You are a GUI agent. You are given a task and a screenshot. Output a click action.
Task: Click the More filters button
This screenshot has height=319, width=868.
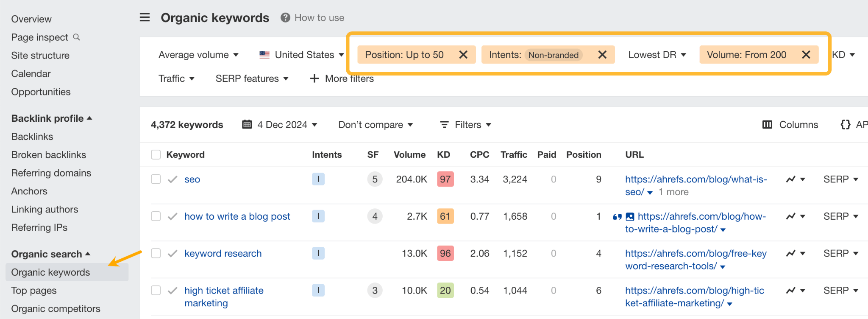point(342,78)
